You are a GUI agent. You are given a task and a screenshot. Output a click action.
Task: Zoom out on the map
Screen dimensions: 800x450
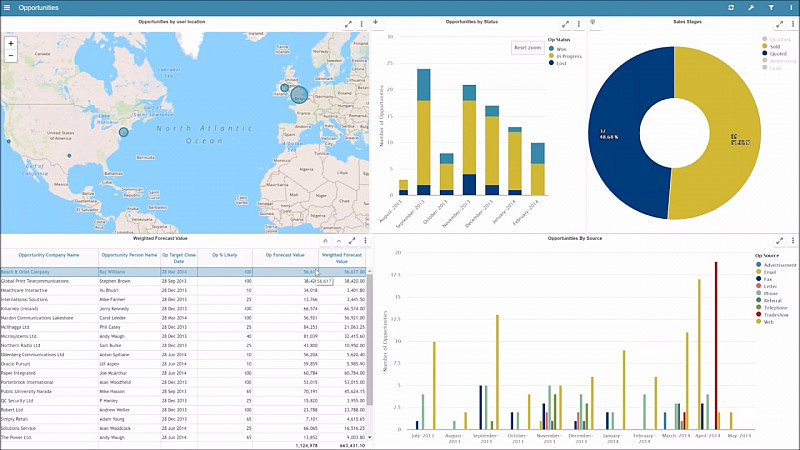(x=11, y=56)
